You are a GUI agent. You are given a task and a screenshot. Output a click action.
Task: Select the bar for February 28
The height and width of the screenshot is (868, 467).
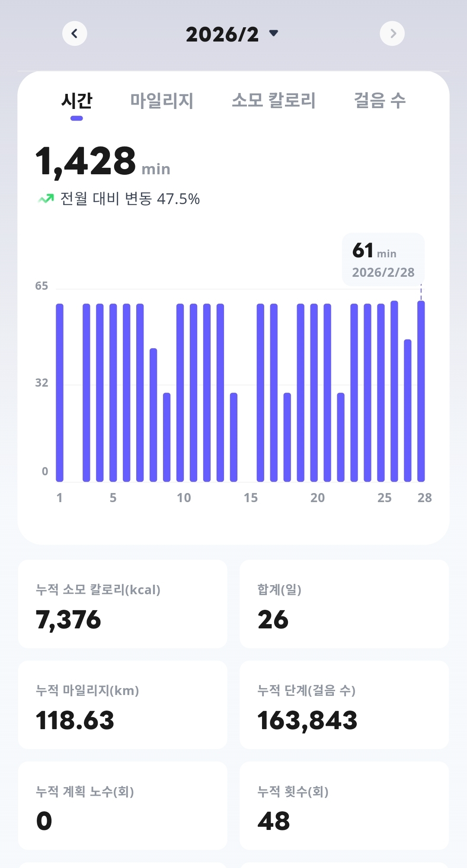click(421, 391)
